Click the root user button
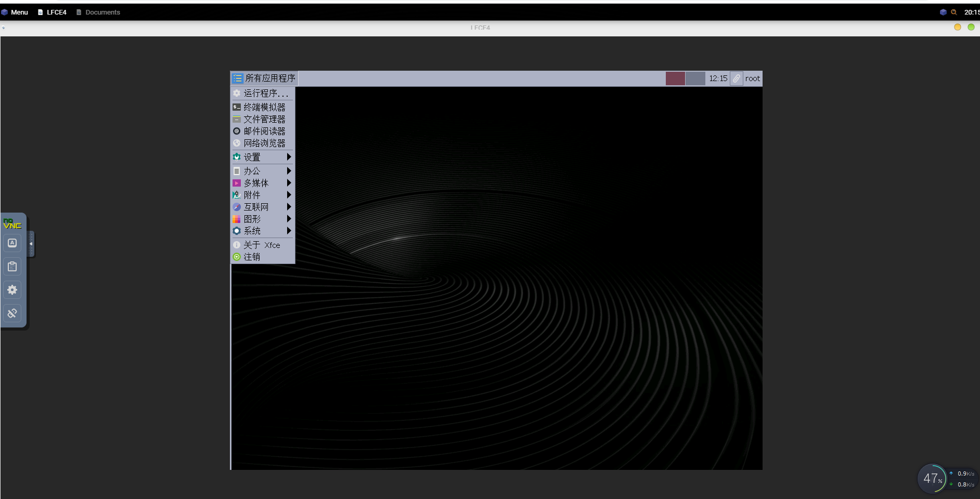This screenshot has width=980, height=499. point(752,78)
